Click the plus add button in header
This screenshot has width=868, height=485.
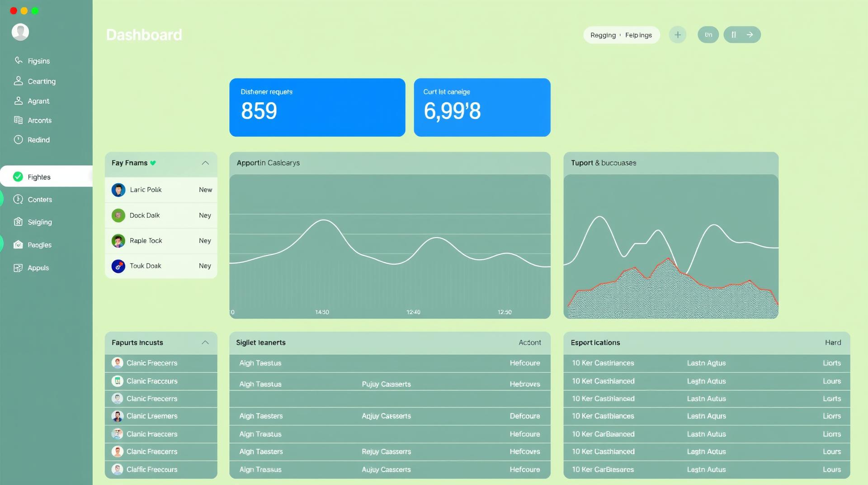pyautogui.click(x=678, y=35)
